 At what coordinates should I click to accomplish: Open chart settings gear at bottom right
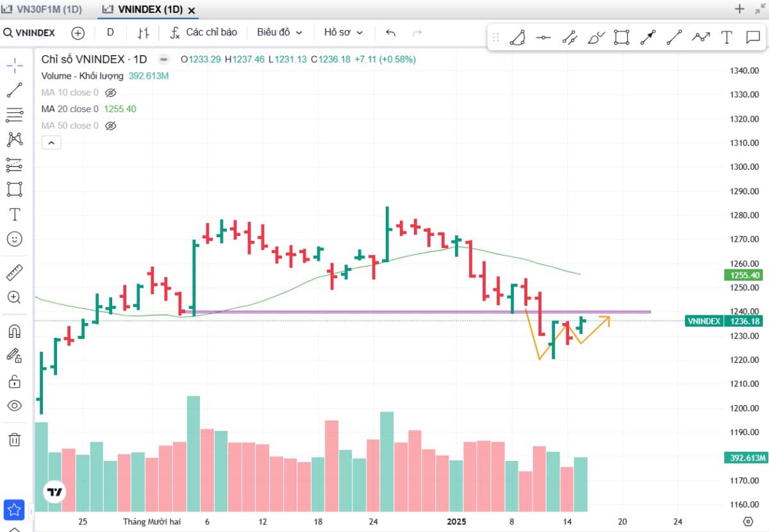747,521
